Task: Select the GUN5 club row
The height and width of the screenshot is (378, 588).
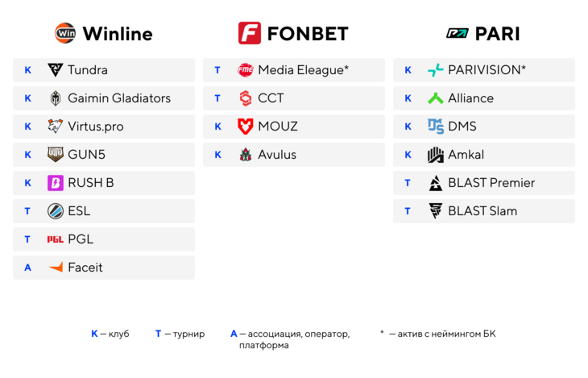Action: (x=104, y=155)
